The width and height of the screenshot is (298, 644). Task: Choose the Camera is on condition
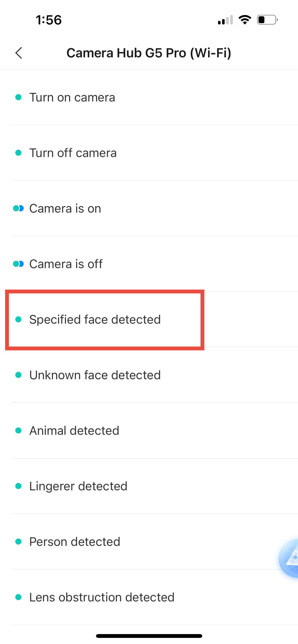click(65, 209)
